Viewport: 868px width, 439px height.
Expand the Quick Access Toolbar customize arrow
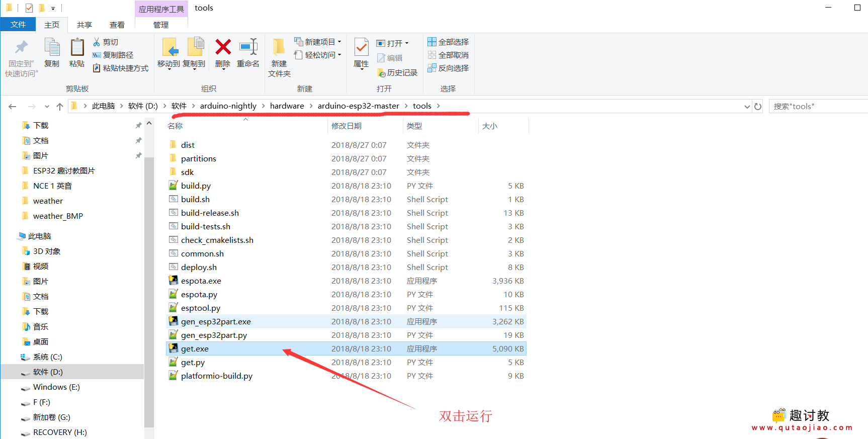click(53, 9)
